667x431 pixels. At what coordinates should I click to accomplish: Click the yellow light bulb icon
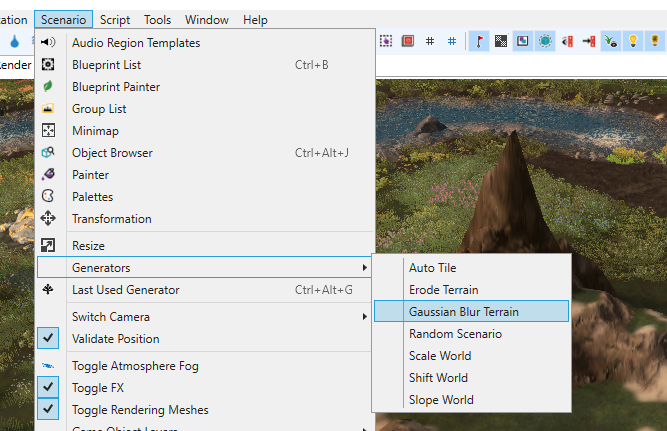[633, 41]
